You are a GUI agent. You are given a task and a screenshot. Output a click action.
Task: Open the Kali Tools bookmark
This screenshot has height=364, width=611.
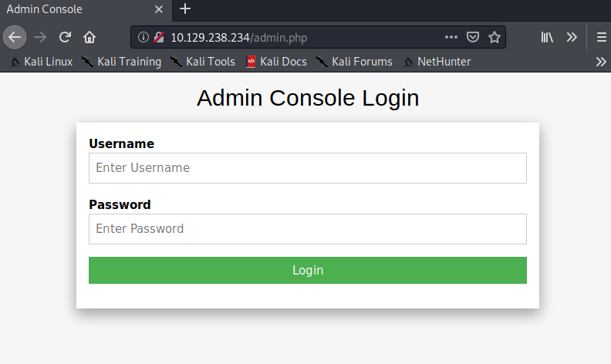pos(203,62)
